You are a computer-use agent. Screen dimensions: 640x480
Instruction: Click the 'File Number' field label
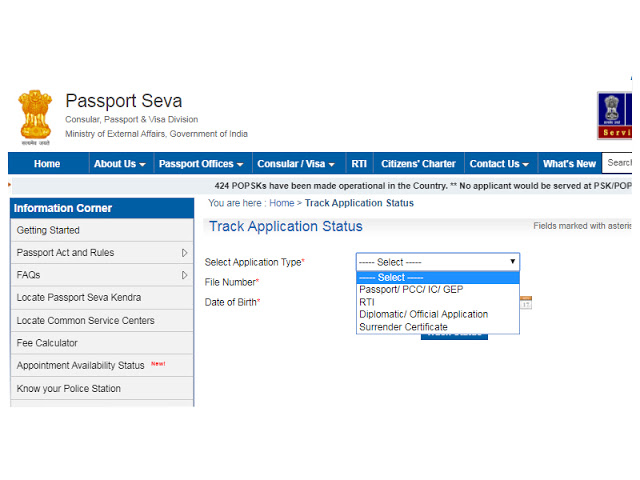pyautogui.click(x=232, y=282)
